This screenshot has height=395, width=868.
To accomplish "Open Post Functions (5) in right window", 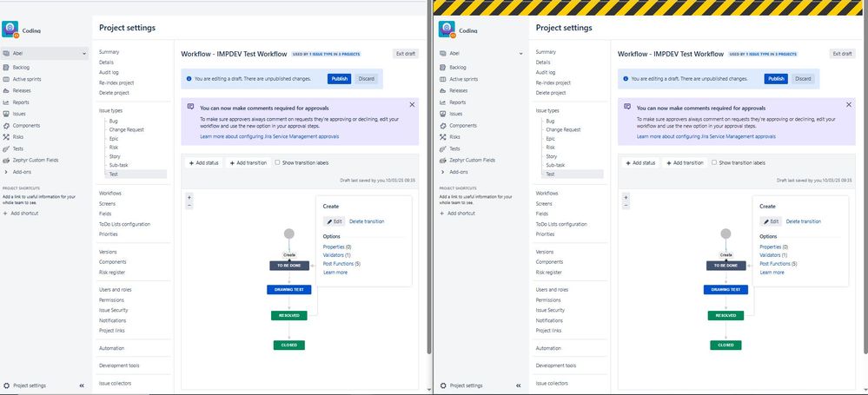I will (x=779, y=264).
